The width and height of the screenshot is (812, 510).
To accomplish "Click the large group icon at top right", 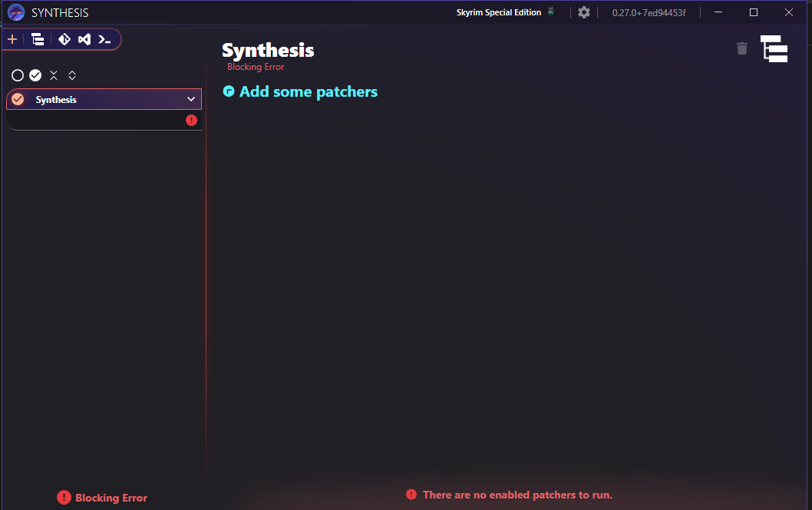I will [774, 48].
